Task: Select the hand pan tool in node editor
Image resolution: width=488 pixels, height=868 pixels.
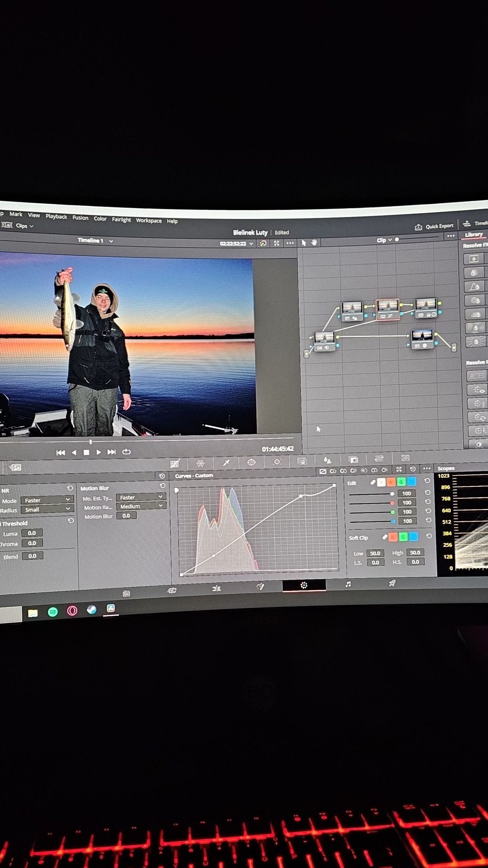Action: click(314, 243)
